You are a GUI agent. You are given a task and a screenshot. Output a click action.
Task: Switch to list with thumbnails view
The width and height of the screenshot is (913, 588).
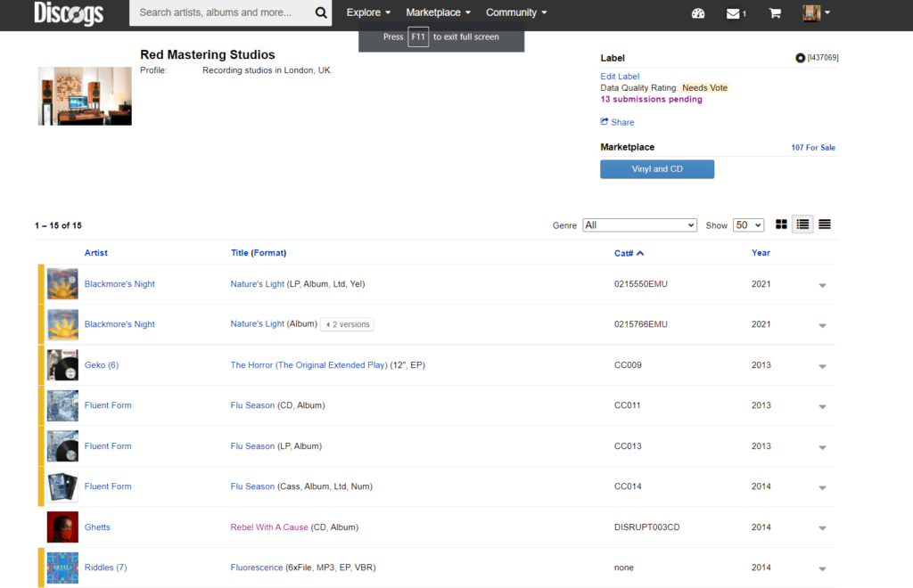click(802, 225)
